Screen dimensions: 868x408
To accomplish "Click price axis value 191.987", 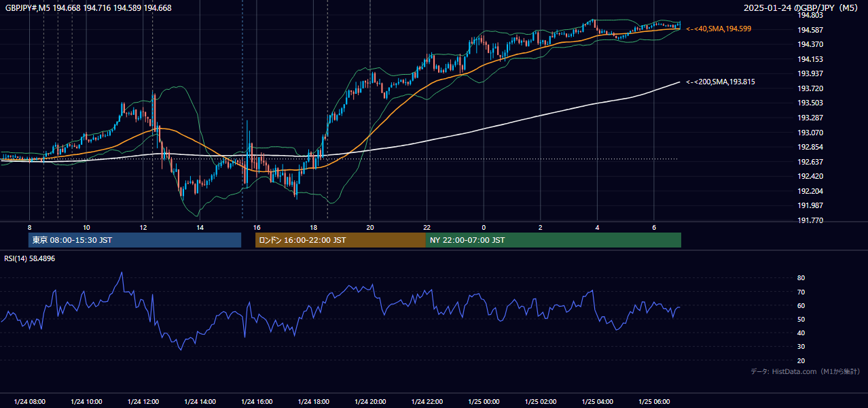I will 809,205.
